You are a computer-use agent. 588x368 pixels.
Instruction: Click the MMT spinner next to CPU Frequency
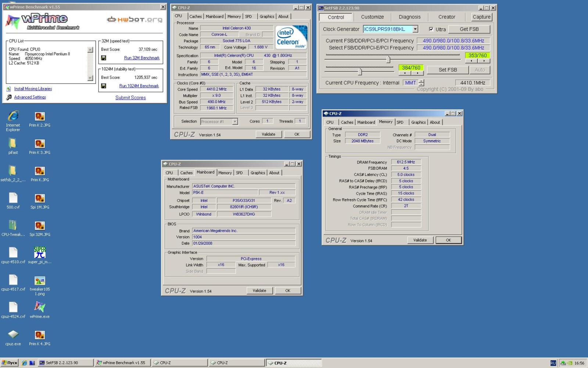[x=421, y=83]
